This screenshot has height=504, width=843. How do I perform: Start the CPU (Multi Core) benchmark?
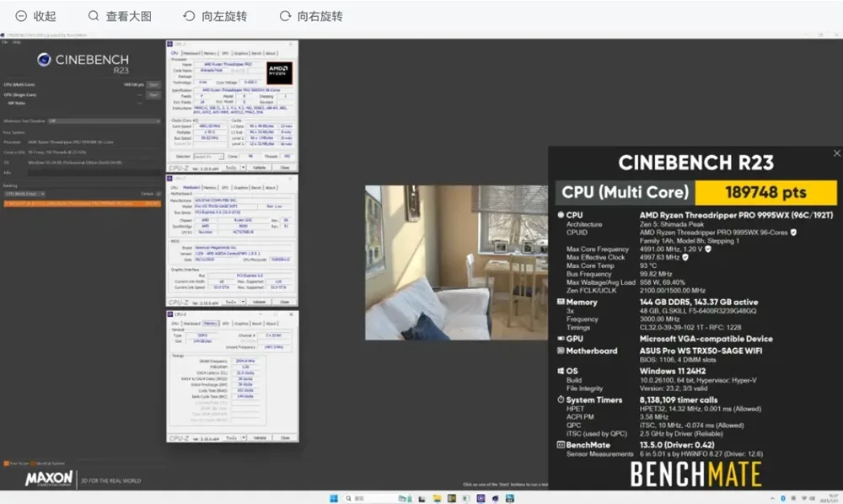153,84
